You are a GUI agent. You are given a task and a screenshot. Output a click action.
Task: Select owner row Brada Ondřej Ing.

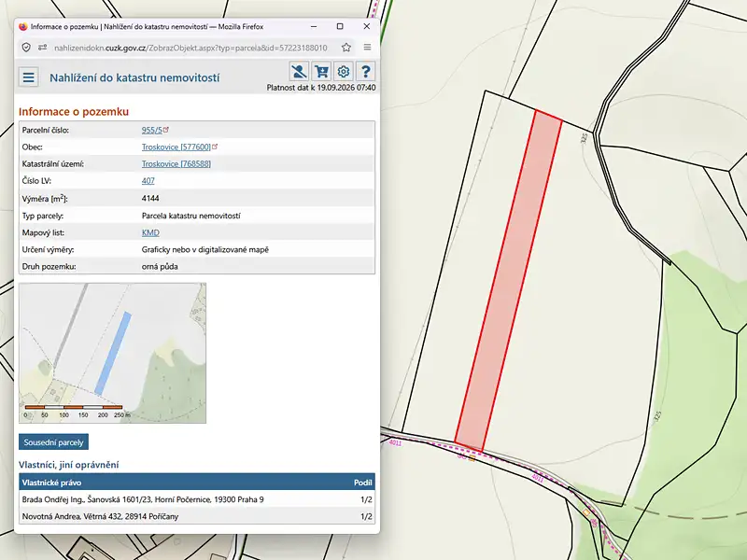197,499
